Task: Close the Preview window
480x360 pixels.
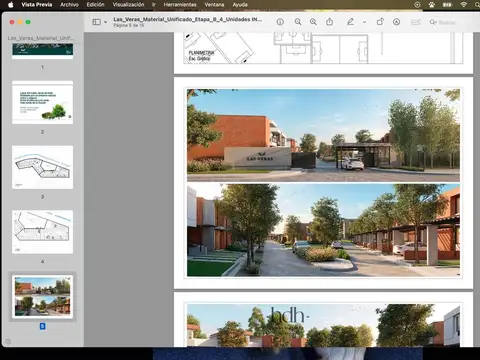Action: (12, 22)
